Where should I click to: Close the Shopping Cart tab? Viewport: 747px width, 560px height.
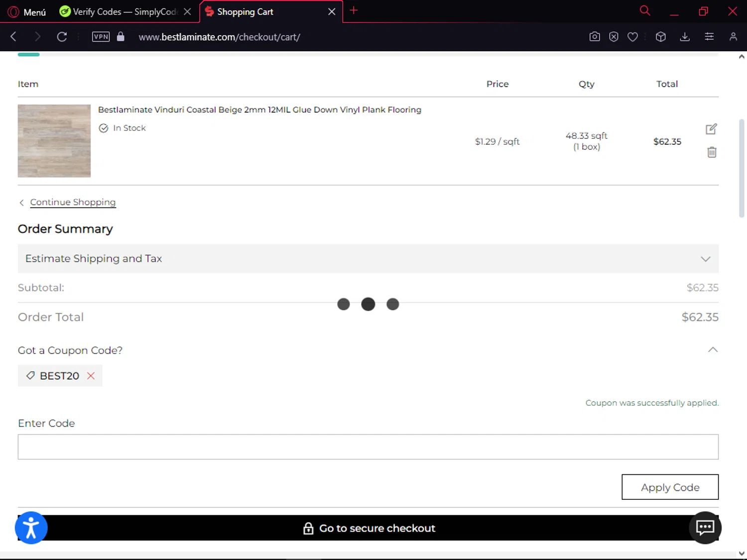[332, 11]
